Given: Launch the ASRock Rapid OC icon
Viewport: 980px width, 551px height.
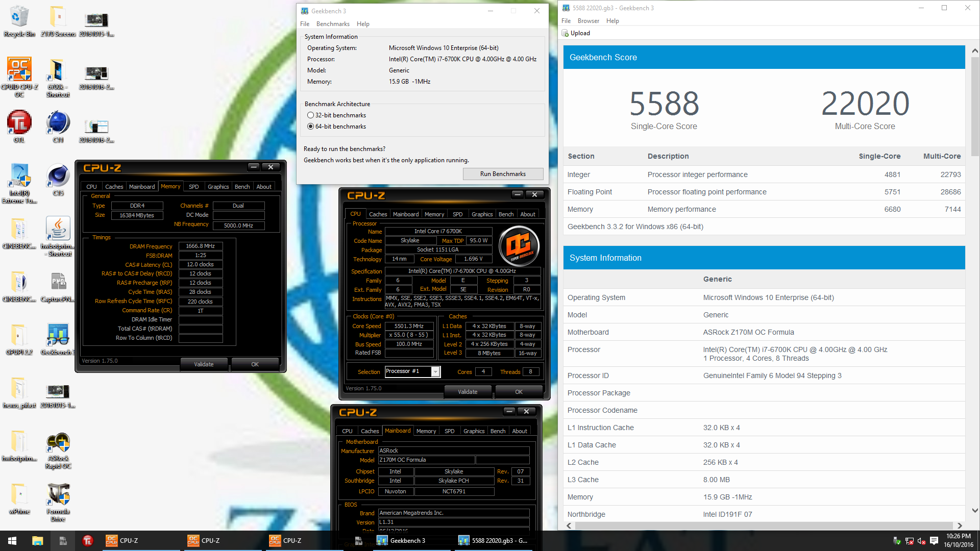Looking at the screenshot, I should coord(58,450).
